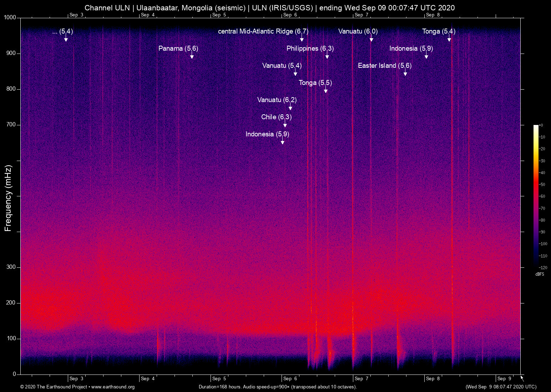Click the arrow marker below Tonga (5.5)
Image resolution: width=551 pixels, height=392 pixels.
pyautogui.click(x=325, y=90)
